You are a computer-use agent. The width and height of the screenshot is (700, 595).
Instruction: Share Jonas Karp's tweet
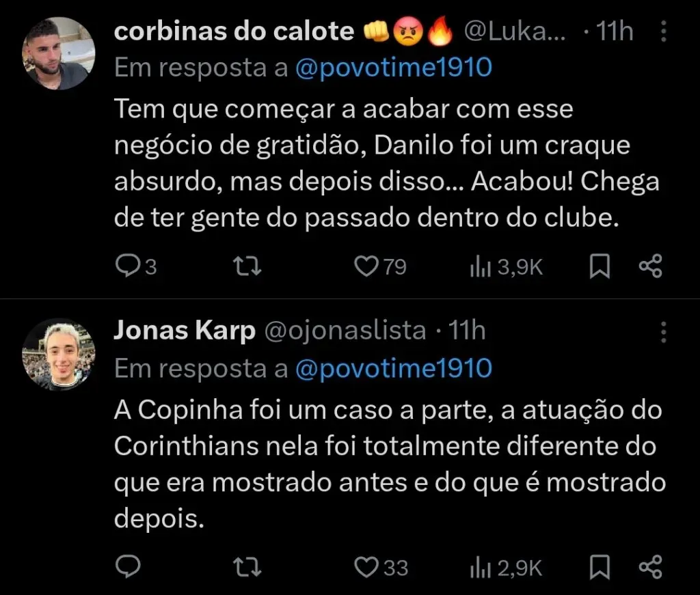point(650,566)
